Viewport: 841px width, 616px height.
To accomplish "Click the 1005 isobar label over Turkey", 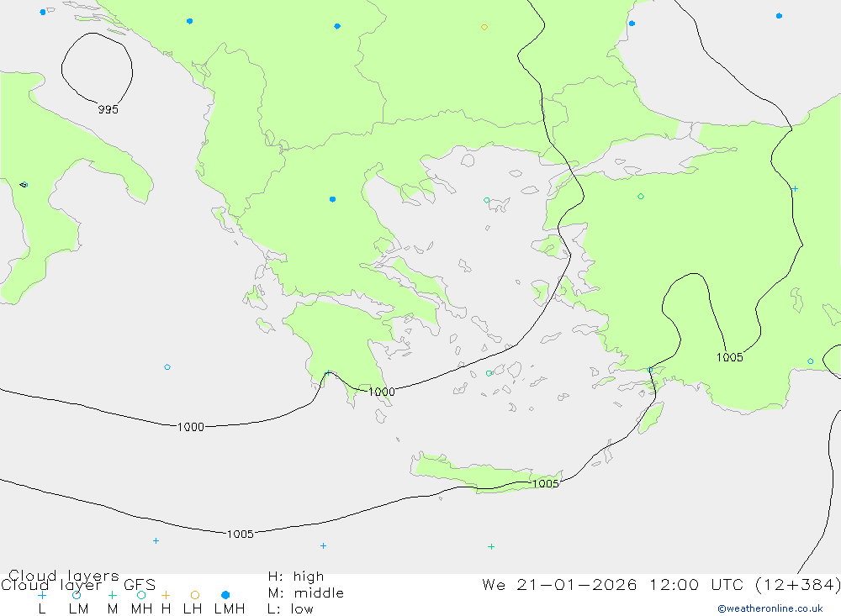I will [729, 358].
